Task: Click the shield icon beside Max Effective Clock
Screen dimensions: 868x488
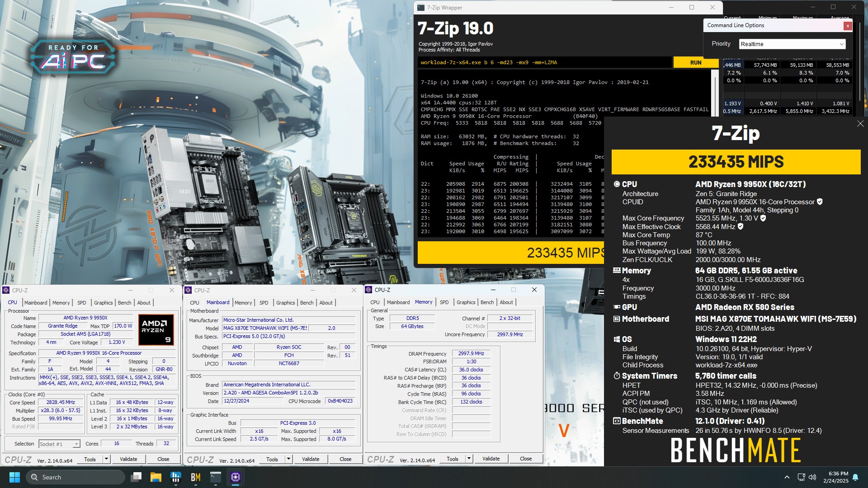Action: point(741,226)
